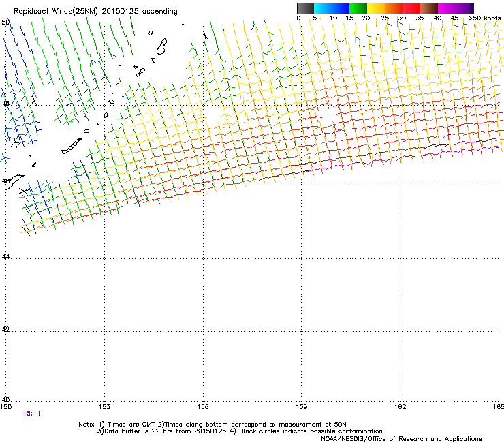504x443 pixels.
Task: Click the longitude label '150'
Action: click(x=5, y=407)
